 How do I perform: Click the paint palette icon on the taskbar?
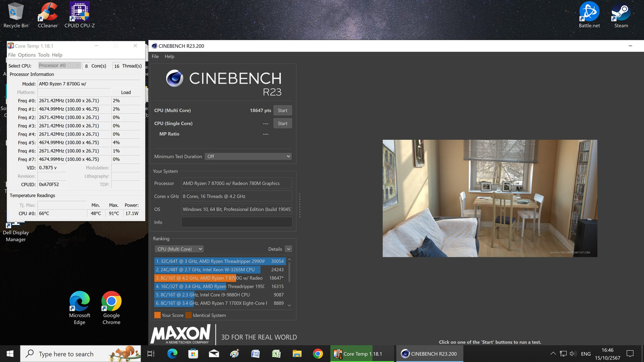234,354
